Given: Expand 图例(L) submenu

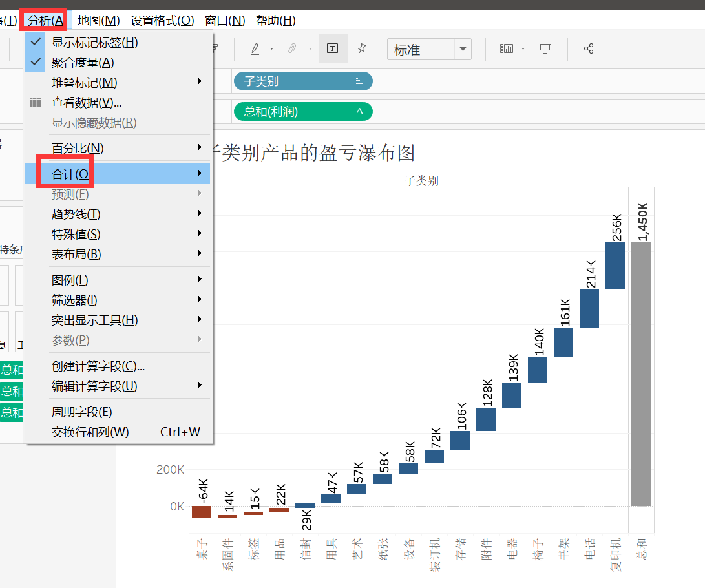Looking at the screenshot, I should pyautogui.click(x=118, y=280).
